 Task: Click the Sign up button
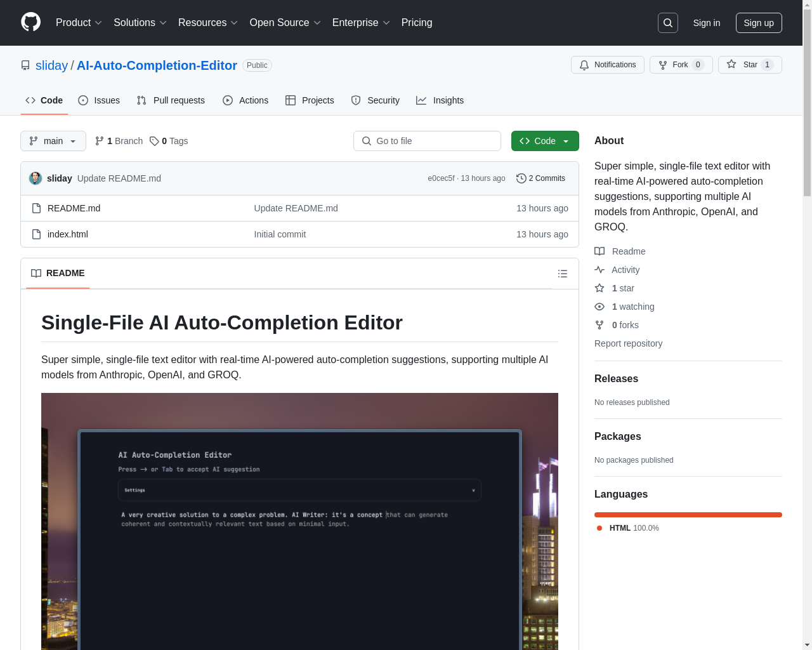coord(759,23)
